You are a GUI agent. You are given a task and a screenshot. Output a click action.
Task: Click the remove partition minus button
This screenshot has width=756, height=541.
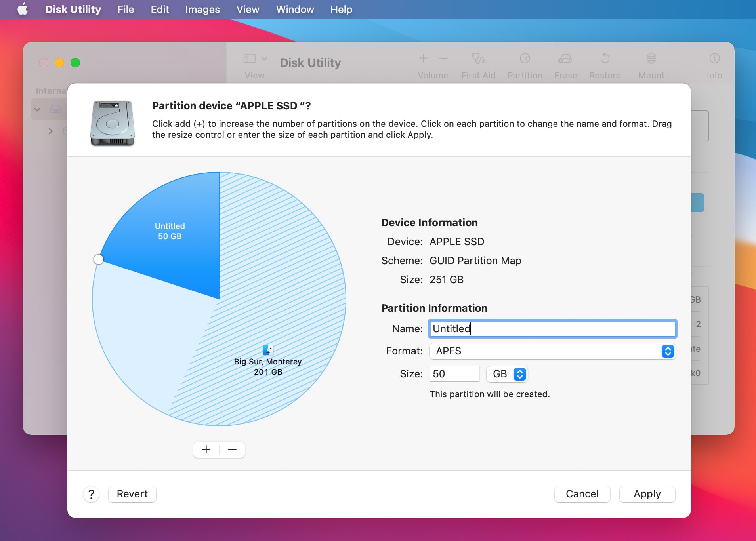tap(232, 450)
